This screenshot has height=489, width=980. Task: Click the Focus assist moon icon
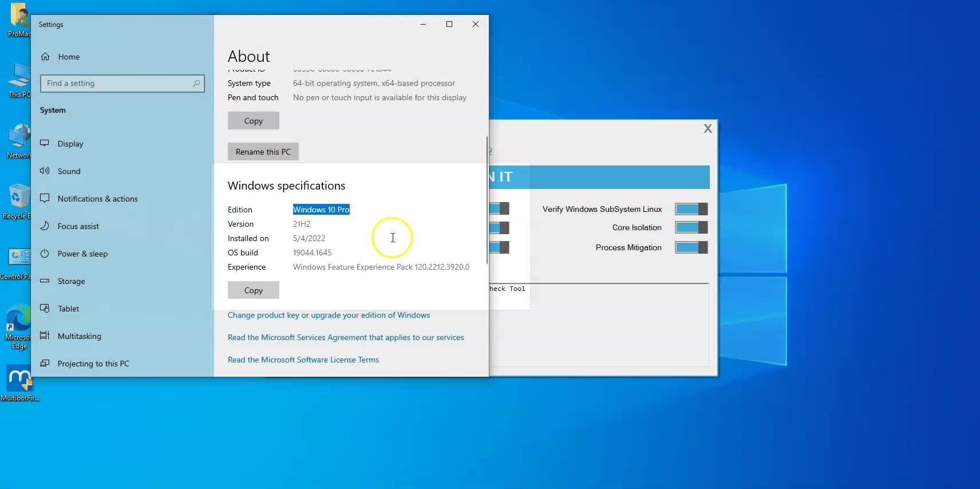click(x=45, y=226)
